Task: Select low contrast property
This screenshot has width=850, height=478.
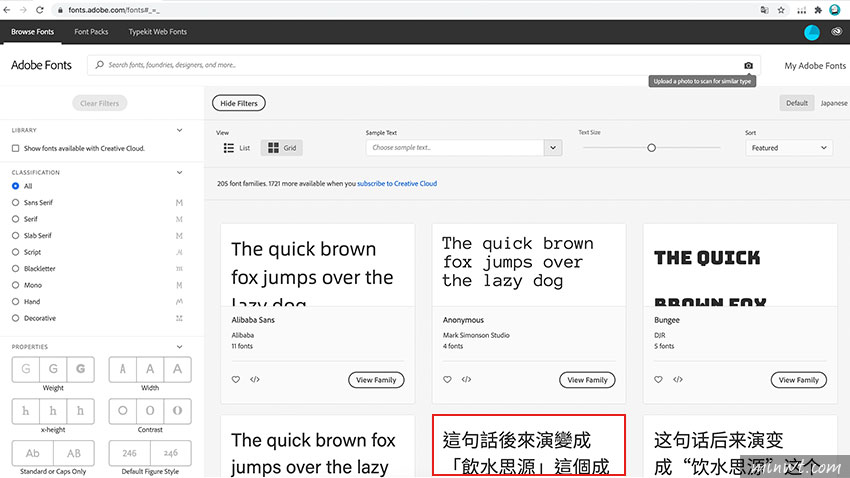Action: click(123, 411)
